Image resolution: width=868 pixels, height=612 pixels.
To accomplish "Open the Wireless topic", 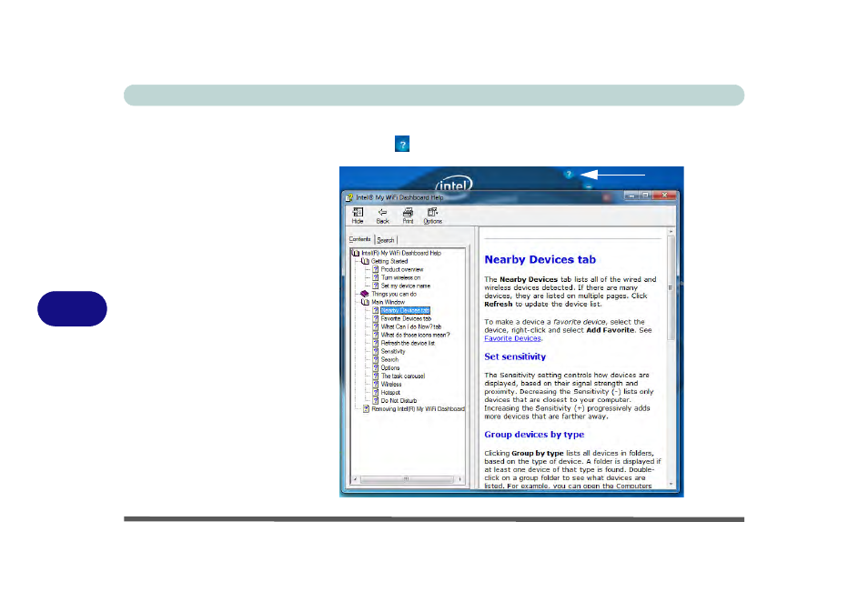I will [391, 384].
